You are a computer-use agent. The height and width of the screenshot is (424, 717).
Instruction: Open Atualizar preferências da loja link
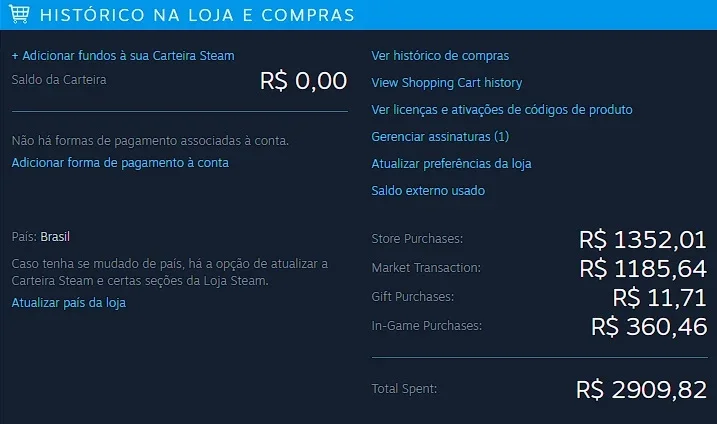pyautogui.click(x=451, y=164)
